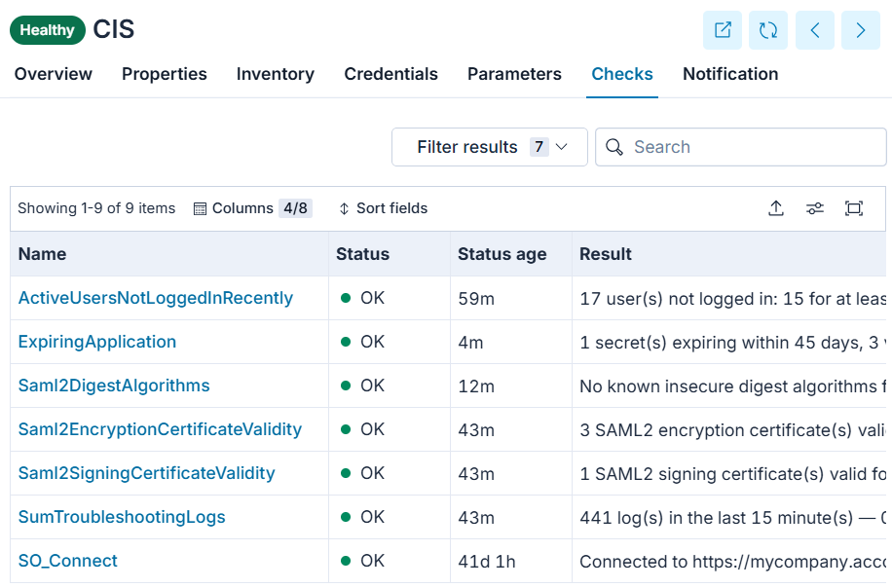Click the Healthy status badge

tap(47, 30)
